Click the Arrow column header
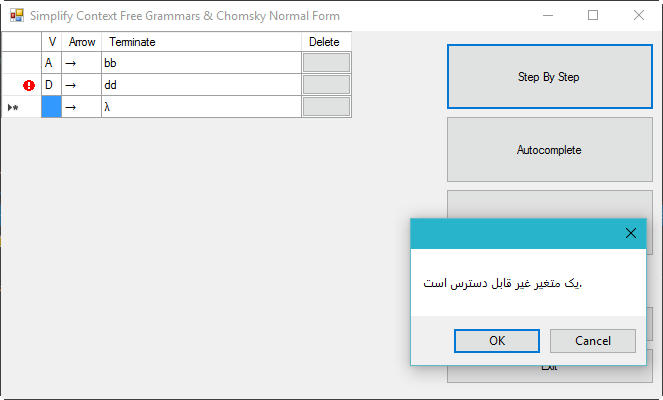Screen dimensions: 663x400 (x=82, y=42)
